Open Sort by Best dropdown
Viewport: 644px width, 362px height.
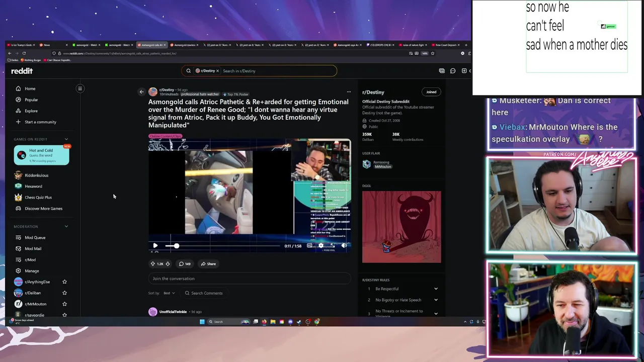(169, 293)
